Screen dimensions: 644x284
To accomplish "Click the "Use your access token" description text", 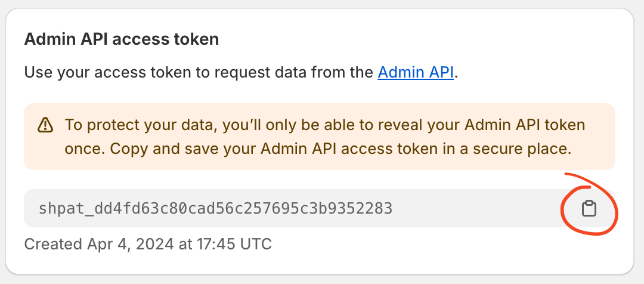I will (x=241, y=72).
